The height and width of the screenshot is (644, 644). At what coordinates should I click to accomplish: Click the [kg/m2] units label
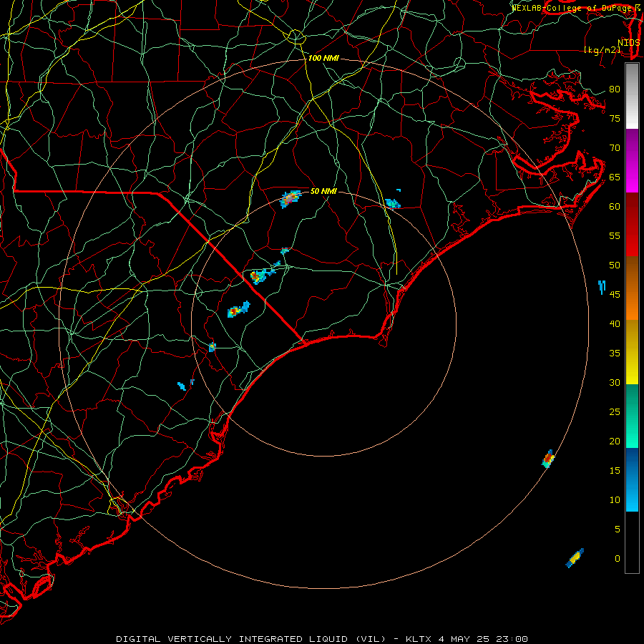click(x=602, y=50)
